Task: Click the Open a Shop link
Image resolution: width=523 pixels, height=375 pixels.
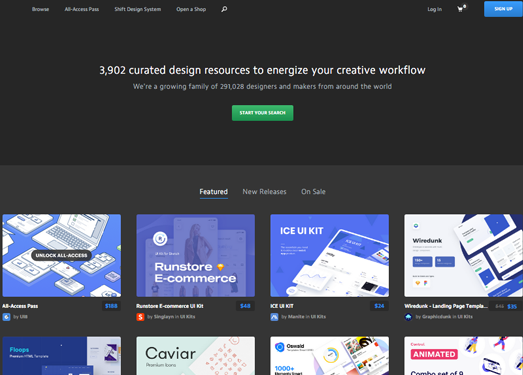Action: (x=191, y=9)
